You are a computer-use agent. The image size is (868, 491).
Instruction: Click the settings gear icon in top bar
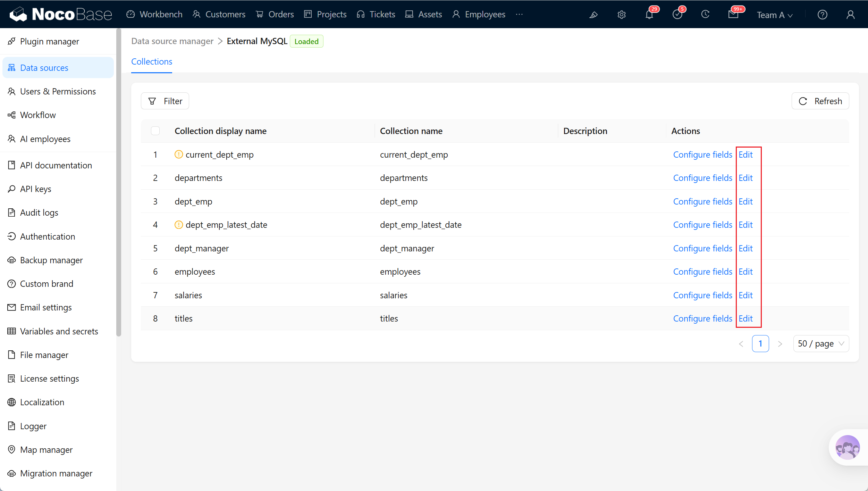pos(621,15)
